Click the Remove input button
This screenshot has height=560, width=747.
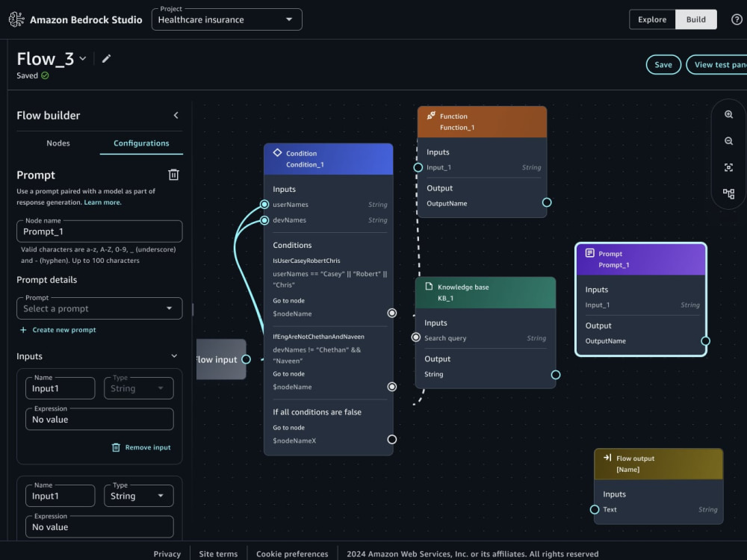click(x=141, y=447)
